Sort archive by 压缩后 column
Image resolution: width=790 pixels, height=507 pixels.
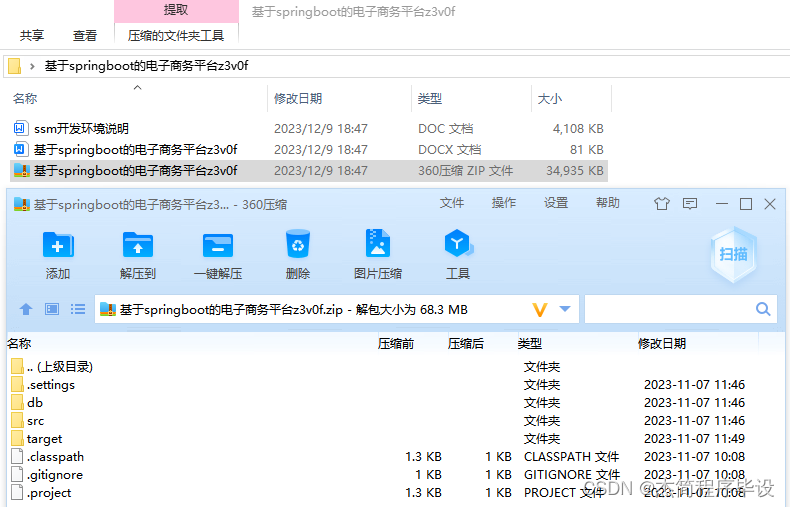pos(466,344)
